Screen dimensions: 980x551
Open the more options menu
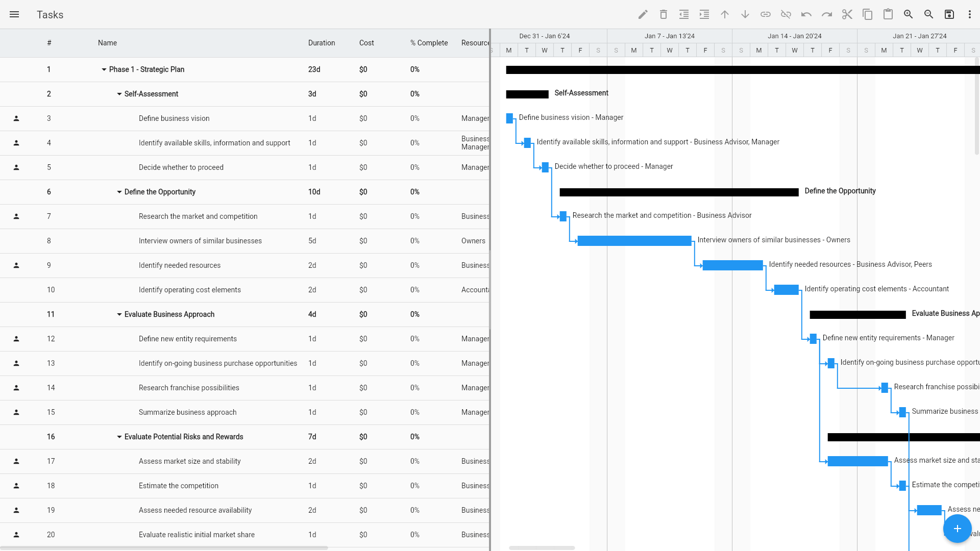point(970,14)
